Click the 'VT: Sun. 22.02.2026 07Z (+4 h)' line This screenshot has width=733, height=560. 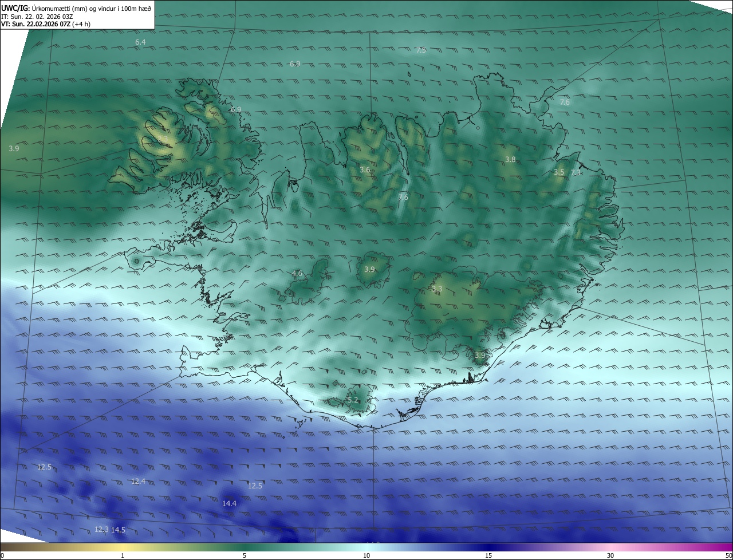(x=46, y=24)
